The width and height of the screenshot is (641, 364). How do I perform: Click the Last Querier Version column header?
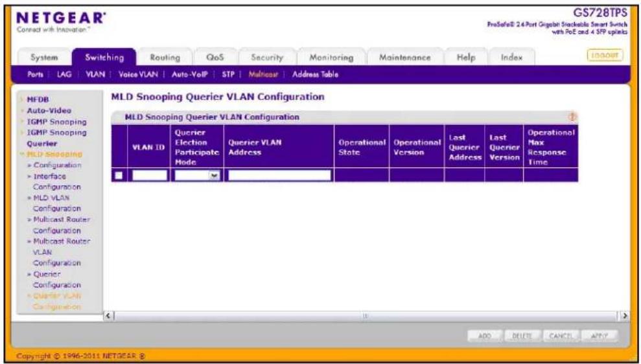[504, 147]
